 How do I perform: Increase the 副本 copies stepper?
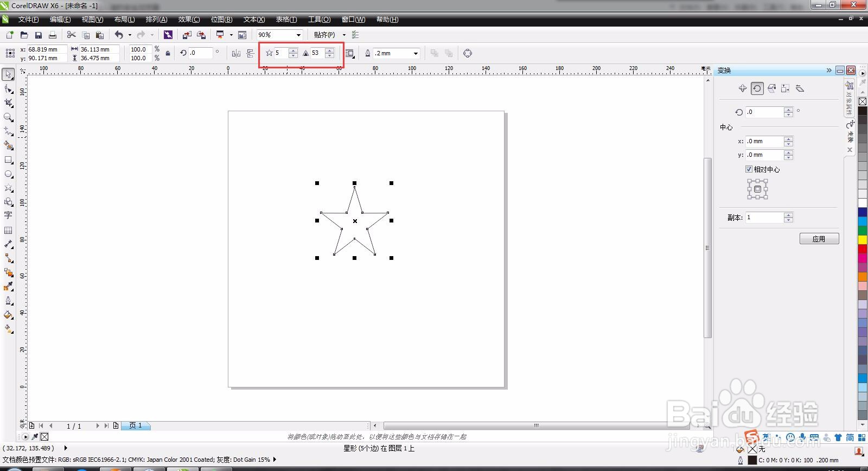tap(789, 215)
